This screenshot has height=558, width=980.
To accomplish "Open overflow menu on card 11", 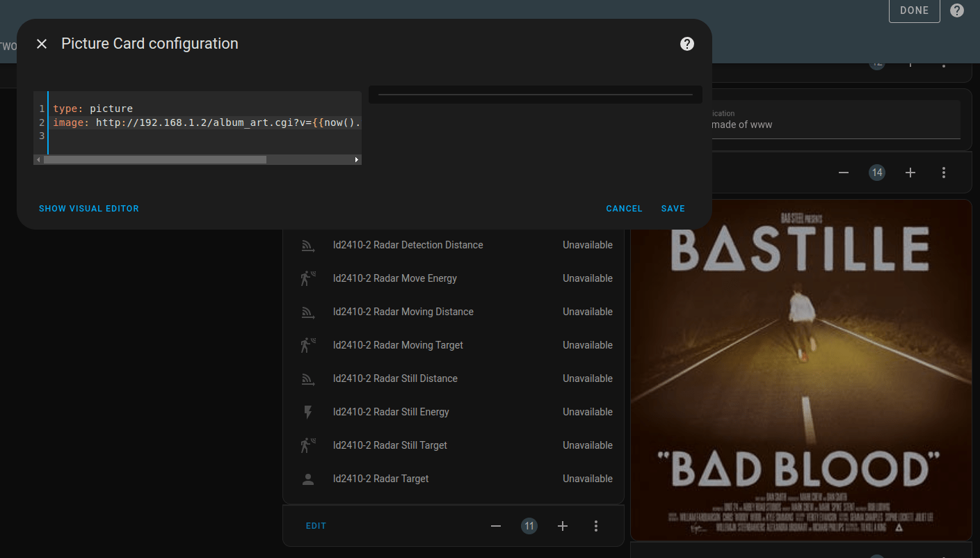I will (596, 526).
